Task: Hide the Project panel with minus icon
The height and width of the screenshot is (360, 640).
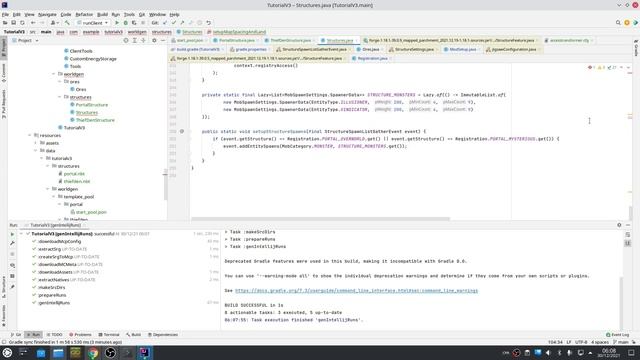Action: click(162, 40)
